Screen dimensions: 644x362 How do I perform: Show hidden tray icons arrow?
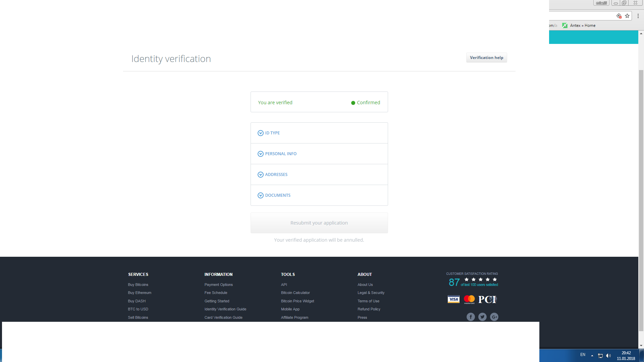pyautogui.click(x=592, y=356)
